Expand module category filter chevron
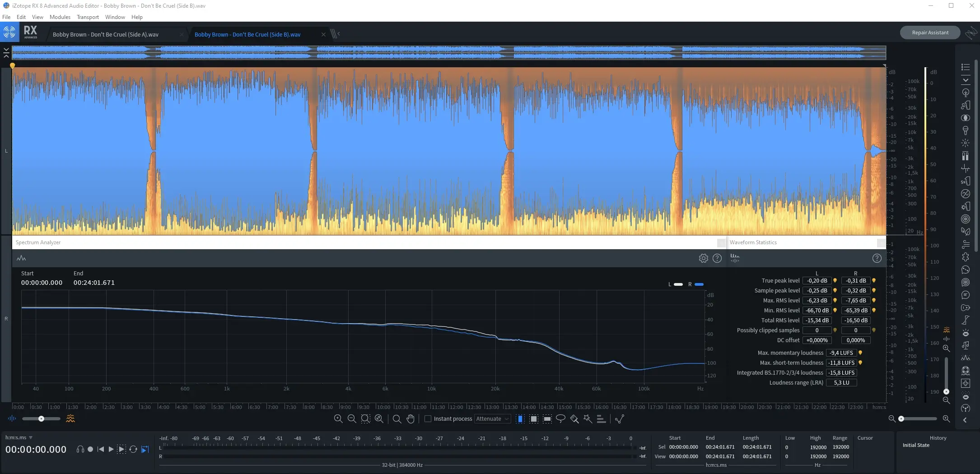The width and height of the screenshot is (980, 474). pyautogui.click(x=966, y=80)
